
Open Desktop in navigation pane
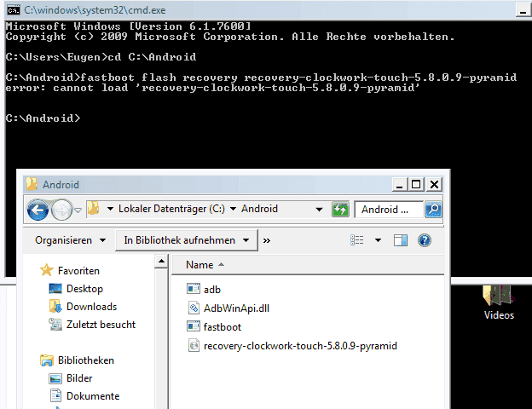click(x=84, y=289)
